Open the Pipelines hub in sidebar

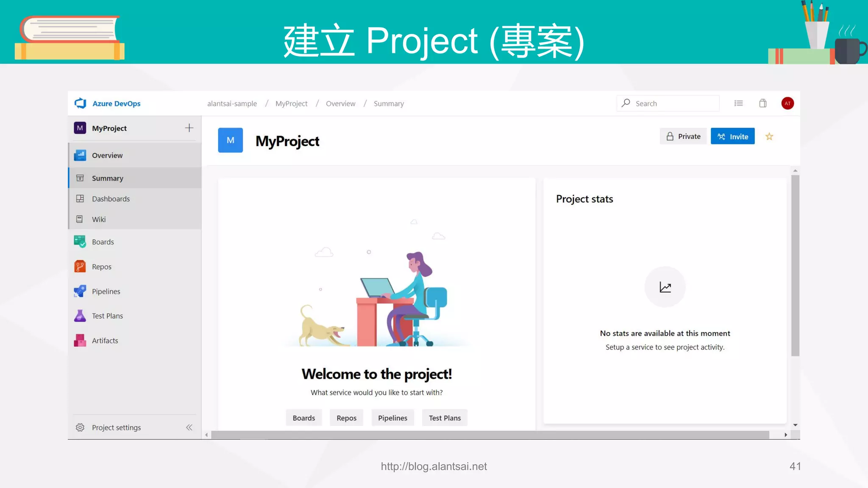135,291
